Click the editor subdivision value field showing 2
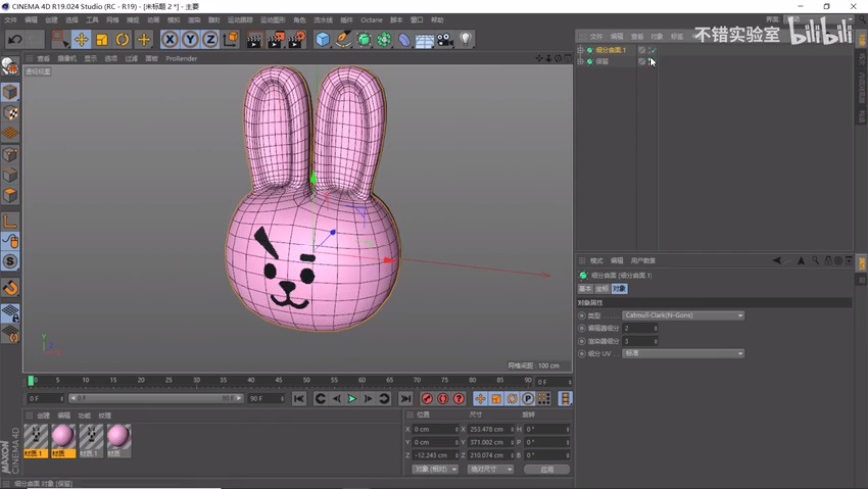 point(640,328)
